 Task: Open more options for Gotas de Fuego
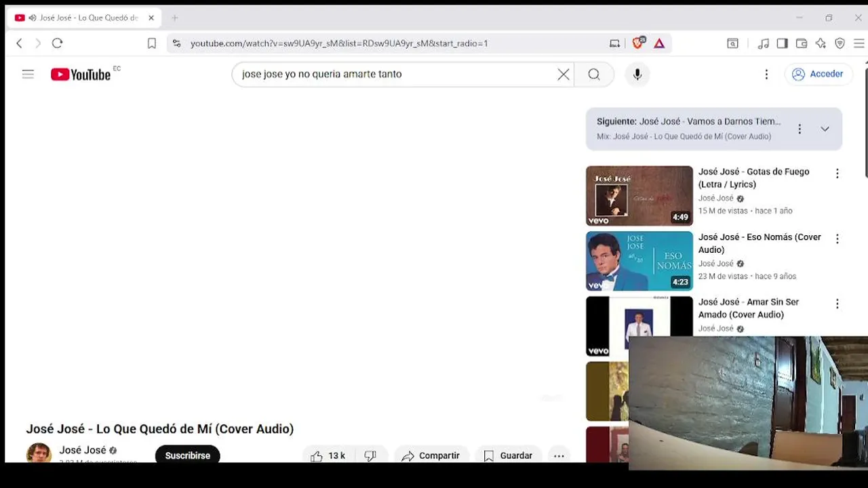point(837,174)
